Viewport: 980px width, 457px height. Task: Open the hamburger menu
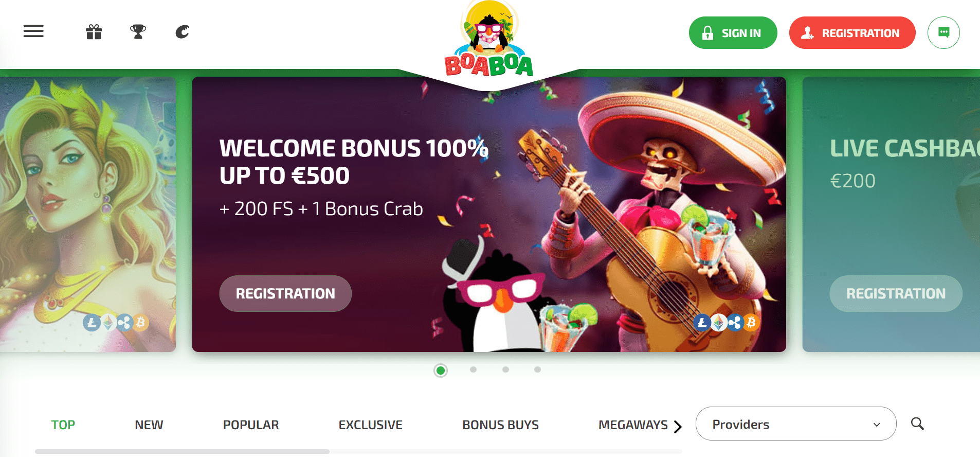(33, 31)
